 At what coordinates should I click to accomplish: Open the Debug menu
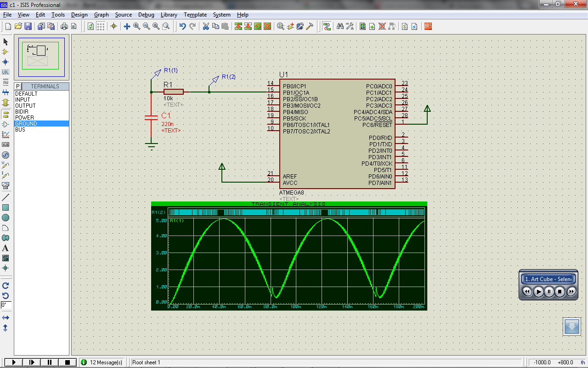point(146,15)
